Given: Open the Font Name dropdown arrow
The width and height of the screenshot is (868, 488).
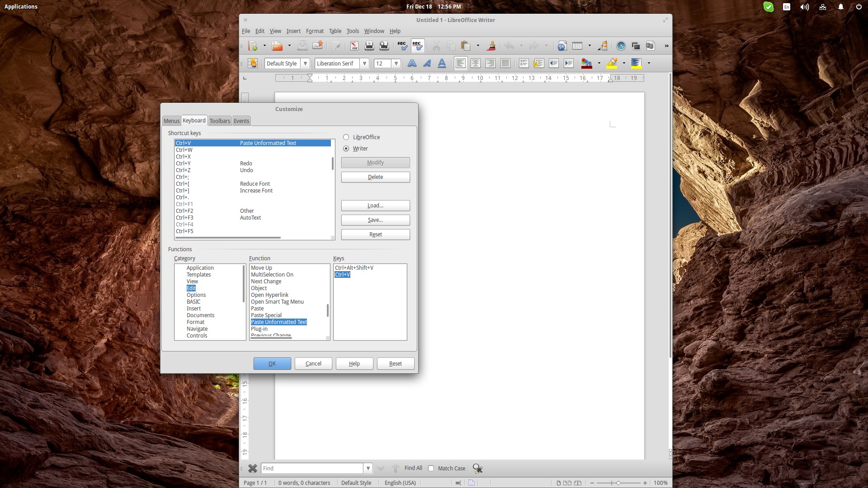Looking at the screenshot, I should [x=364, y=64].
